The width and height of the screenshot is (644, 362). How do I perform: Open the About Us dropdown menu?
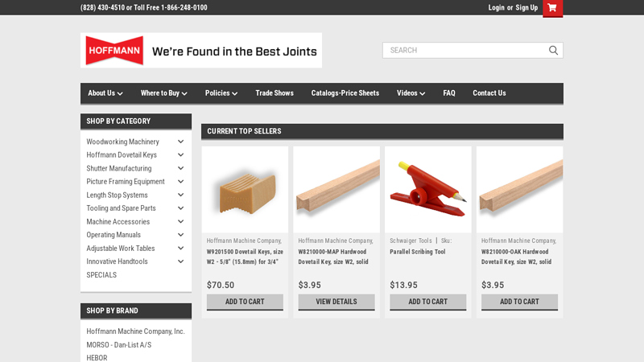pyautogui.click(x=105, y=93)
